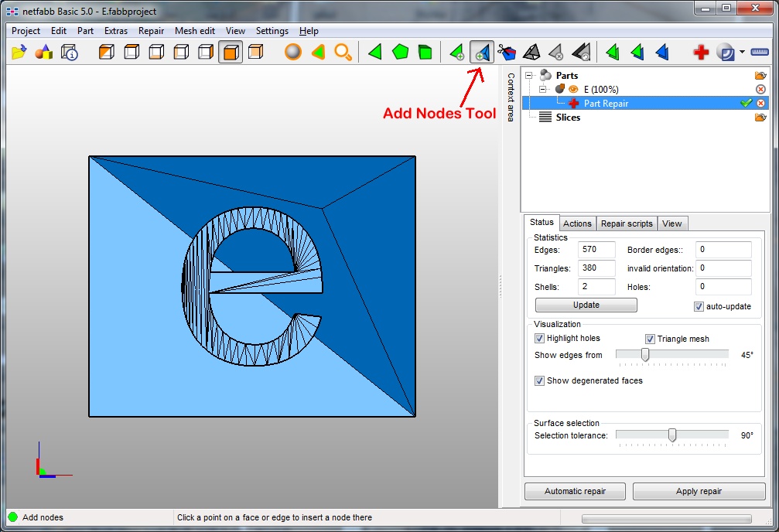
Task: Collapse the E (100%) tree node
Action: point(542,90)
